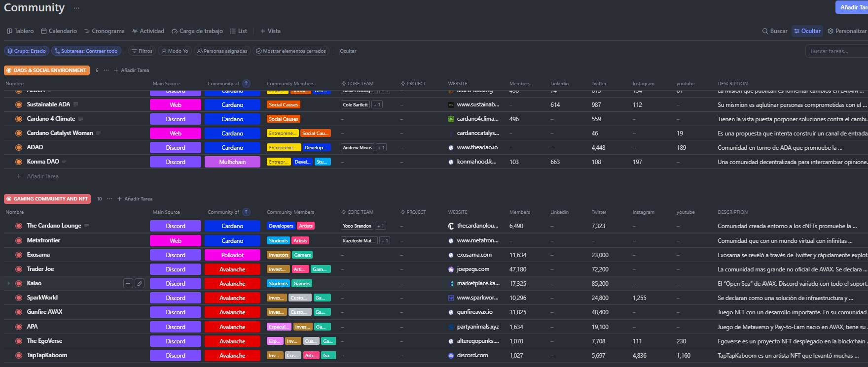868x367 pixels.
Task: Switch to the Calendario view tab
Action: click(59, 31)
